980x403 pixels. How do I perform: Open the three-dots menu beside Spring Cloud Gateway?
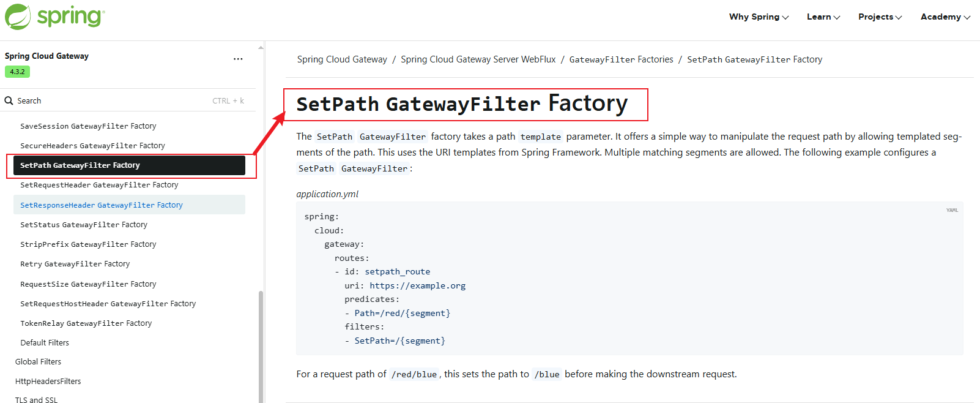[x=238, y=59]
